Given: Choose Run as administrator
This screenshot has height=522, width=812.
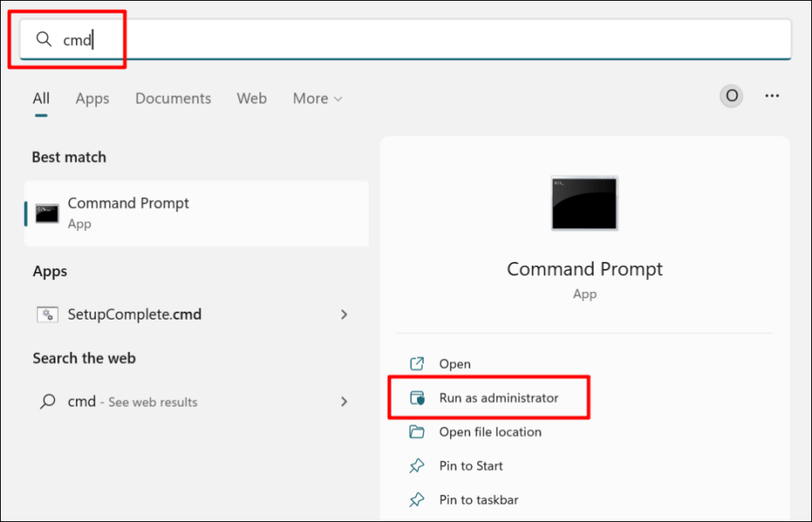Looking at the screenshot, I should click(498, 398).
